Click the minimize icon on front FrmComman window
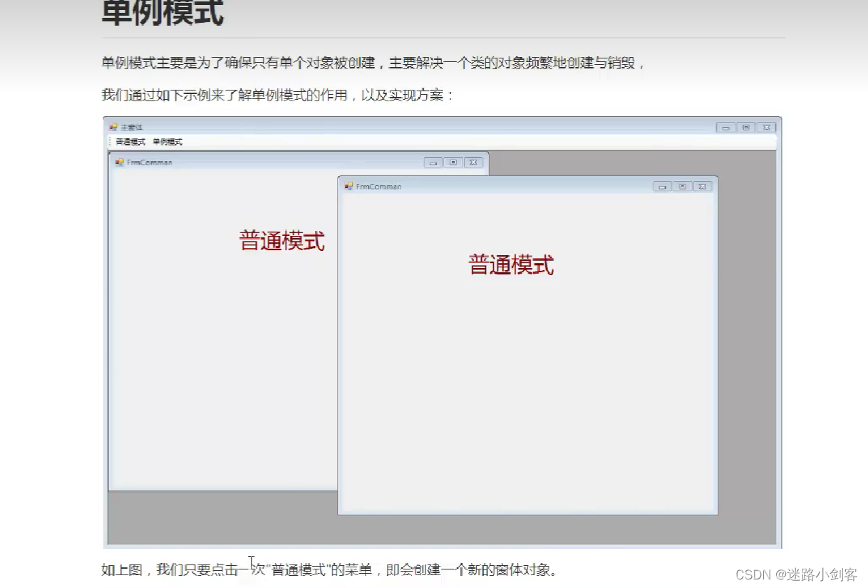Screen dimensions: 868x588 662,186
